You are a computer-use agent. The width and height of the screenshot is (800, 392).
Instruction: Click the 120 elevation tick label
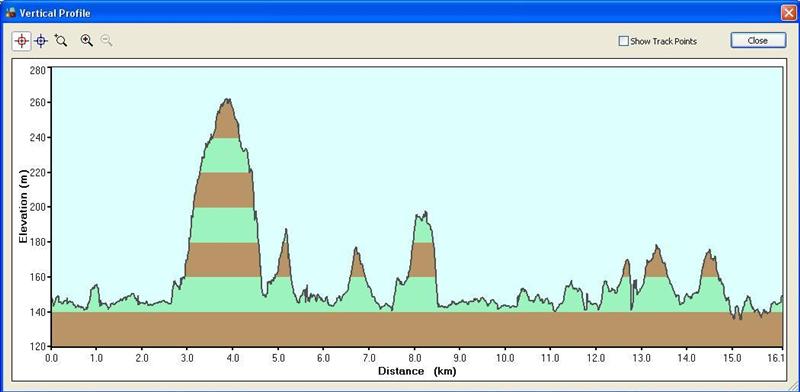39,347
